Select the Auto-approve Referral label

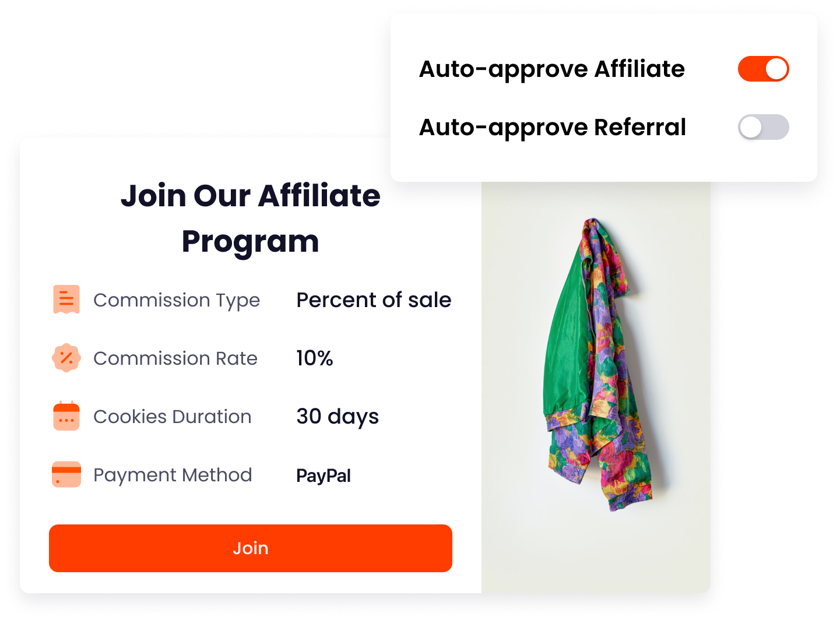click(x=552, y=128)
